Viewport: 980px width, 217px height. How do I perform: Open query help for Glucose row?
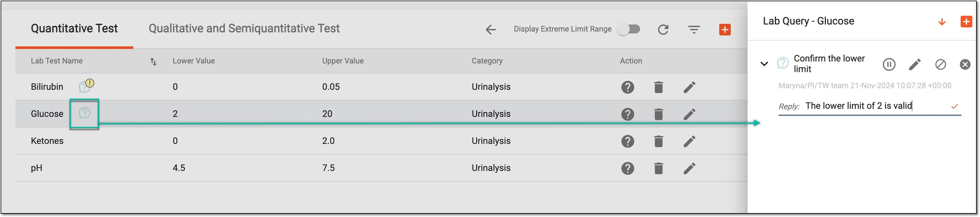coord(628,114)
